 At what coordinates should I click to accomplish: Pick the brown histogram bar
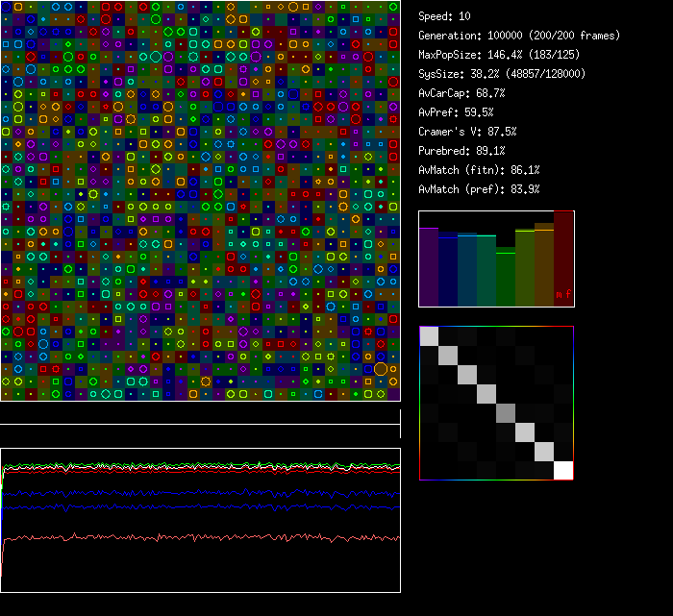click(544, 264)
